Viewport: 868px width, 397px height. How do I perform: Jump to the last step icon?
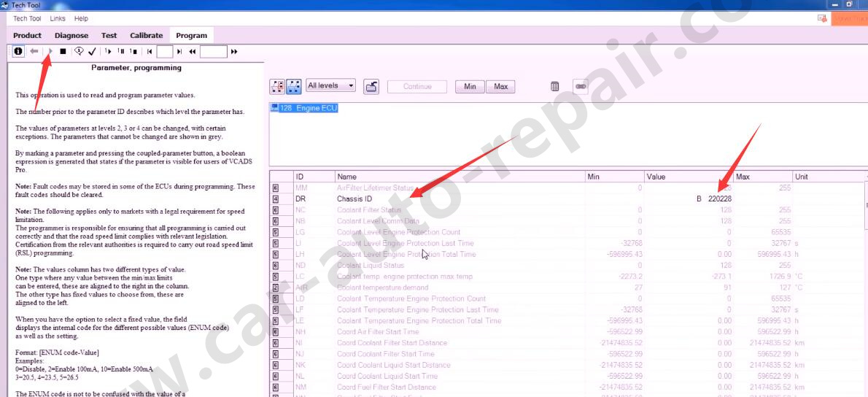(179, 52)
